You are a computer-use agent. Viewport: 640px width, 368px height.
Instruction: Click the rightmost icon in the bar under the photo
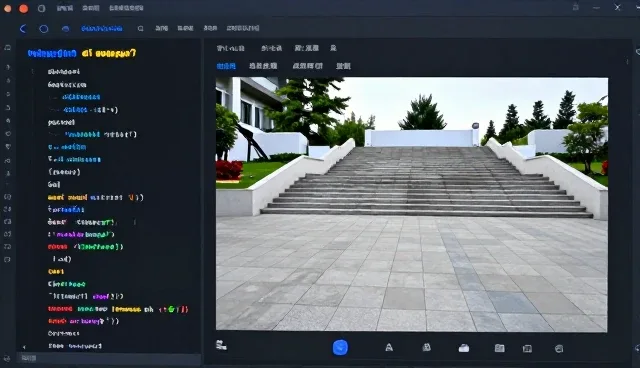point(559,348)
